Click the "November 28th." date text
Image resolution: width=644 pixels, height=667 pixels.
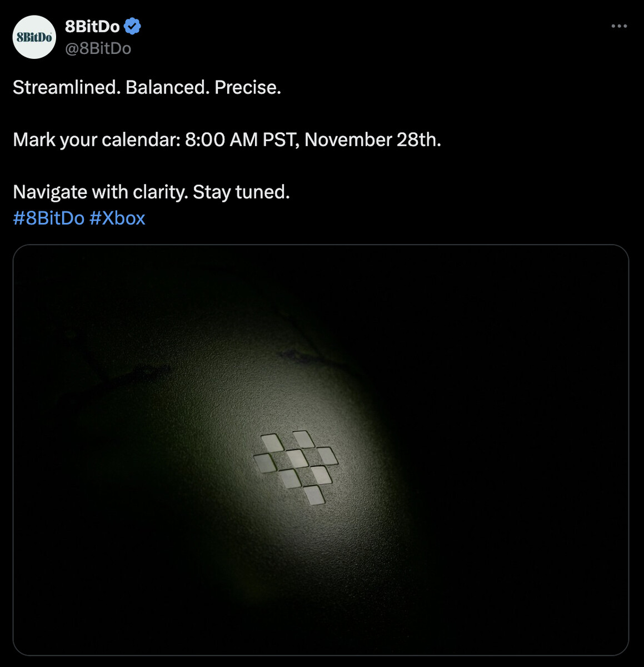(372, 140)
